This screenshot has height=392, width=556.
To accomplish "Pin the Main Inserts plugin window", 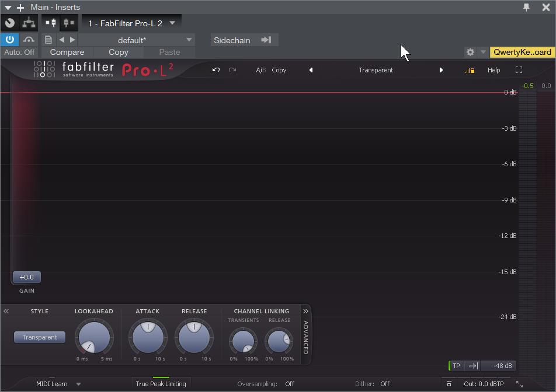I will click(527, 7).
